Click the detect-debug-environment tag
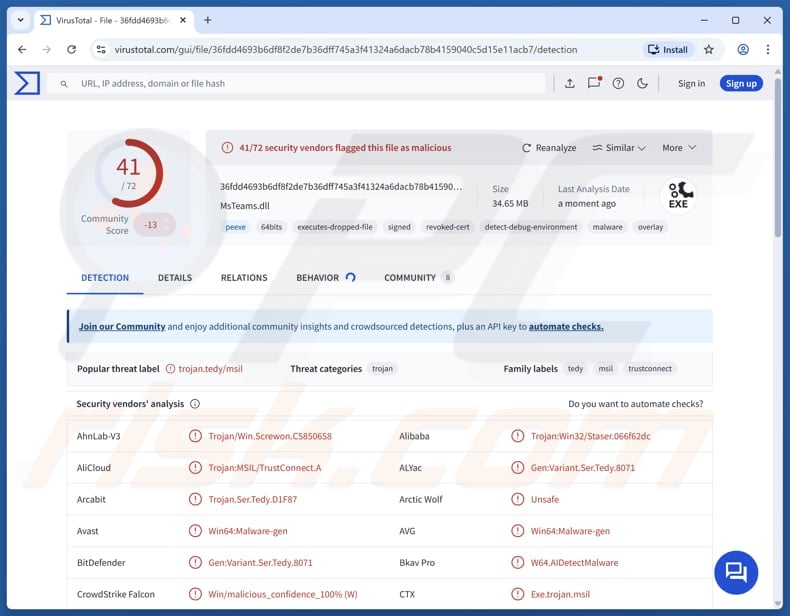 click(531, 227)
